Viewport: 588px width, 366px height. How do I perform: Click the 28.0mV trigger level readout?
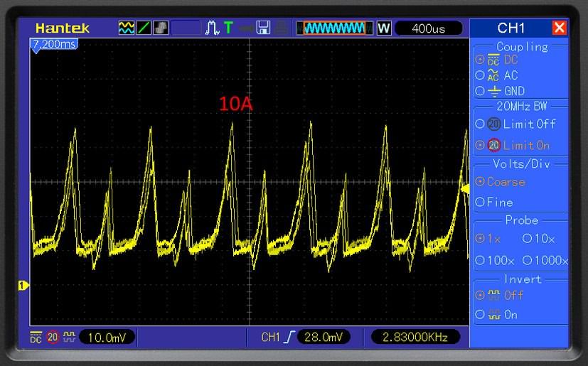point(324,337)
